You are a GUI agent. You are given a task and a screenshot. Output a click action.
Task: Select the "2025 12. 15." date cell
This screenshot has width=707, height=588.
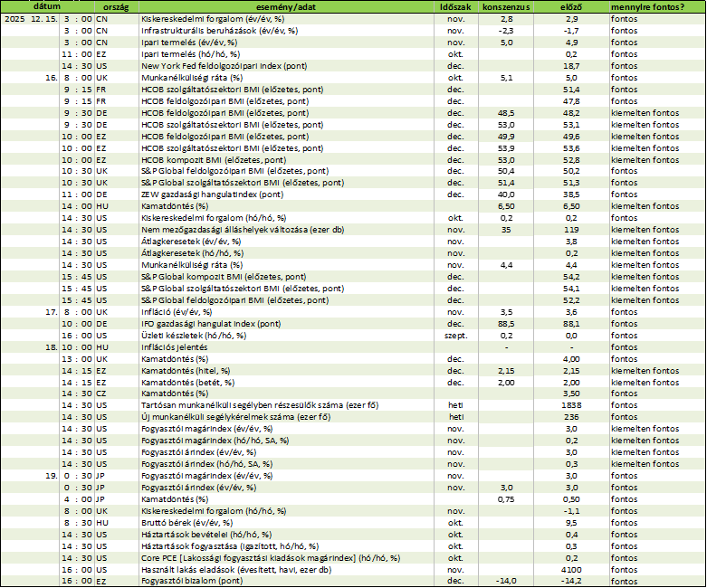[31, 19]
